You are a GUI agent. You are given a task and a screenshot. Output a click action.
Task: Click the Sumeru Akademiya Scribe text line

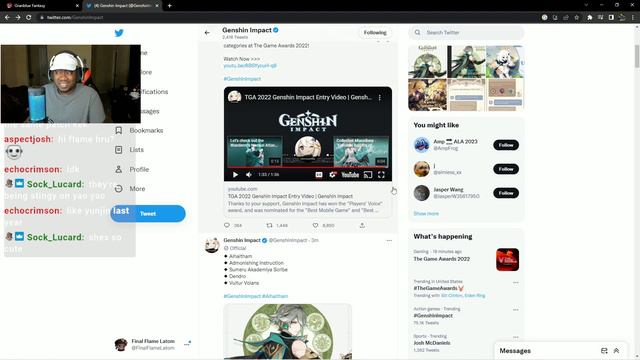(x=258, y=270)
